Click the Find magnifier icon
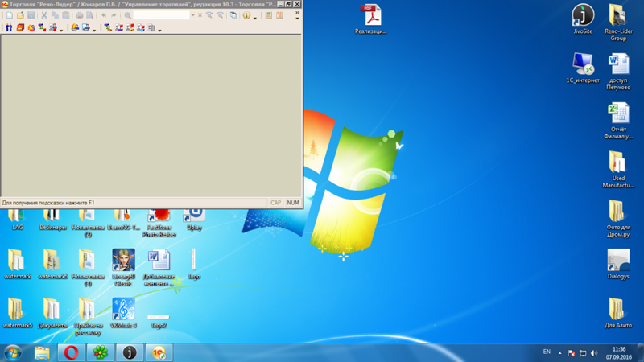Image resolution: width=644 pixels, height=362 pixels. click(x=128, y=15)
